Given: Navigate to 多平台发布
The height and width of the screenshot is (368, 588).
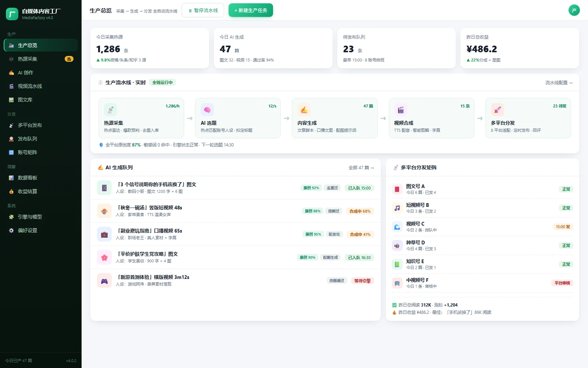Looking at the screenshot, I should [x=41, y=125].
